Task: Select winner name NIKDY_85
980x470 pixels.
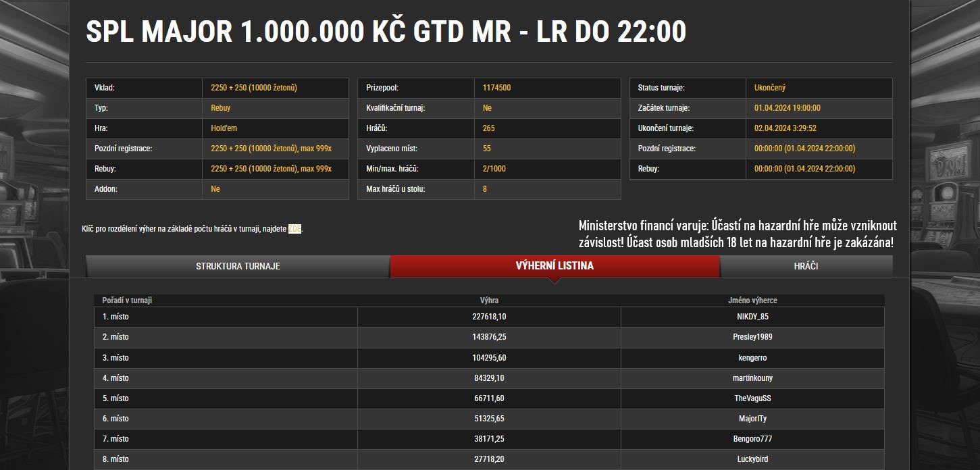Action: [752, 317]
